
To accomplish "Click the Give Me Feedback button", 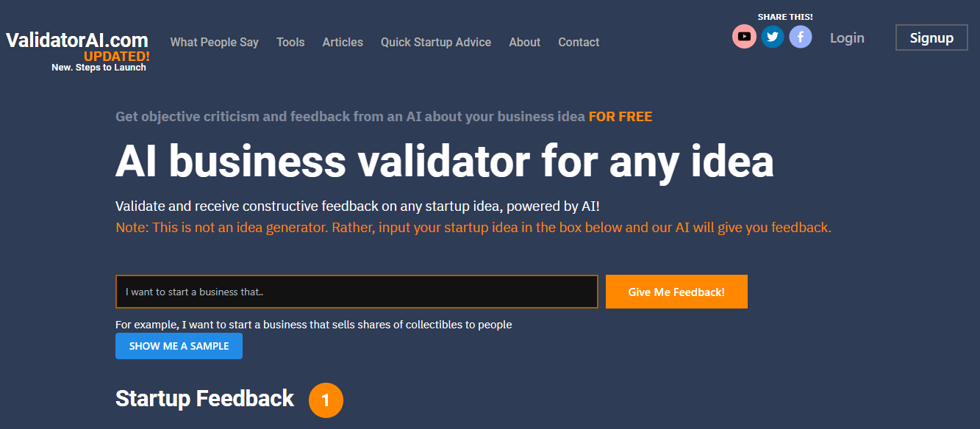I will click(x=676, y=292).
